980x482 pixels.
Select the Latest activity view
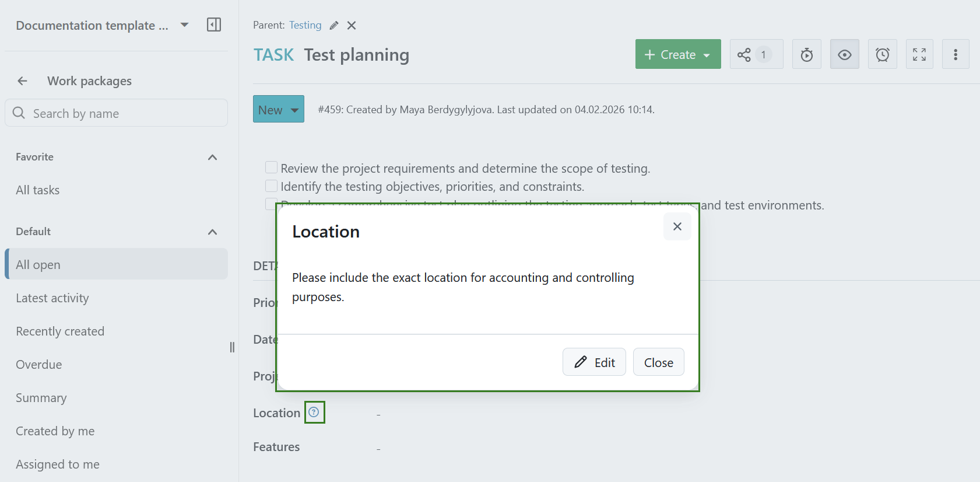52,298
